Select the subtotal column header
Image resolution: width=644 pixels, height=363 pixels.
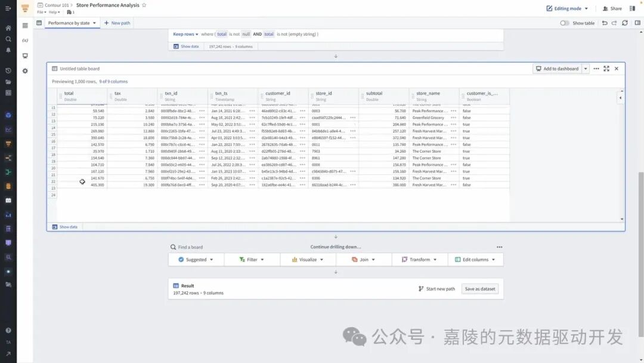pyautogui.click(x=384, y=96)
